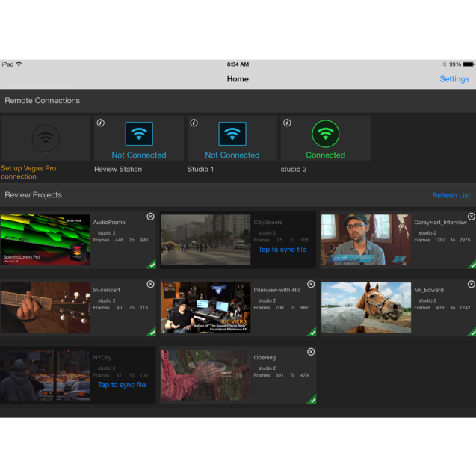The image size is (476, 476).
Task: Remove the Opening project
Action: pos(311,352)
